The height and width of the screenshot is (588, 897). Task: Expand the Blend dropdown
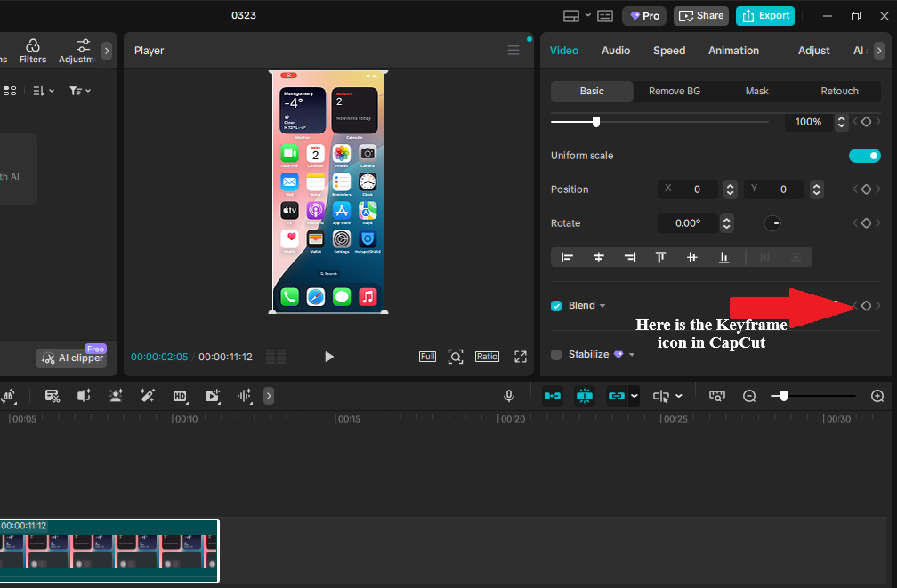point(602,305)
